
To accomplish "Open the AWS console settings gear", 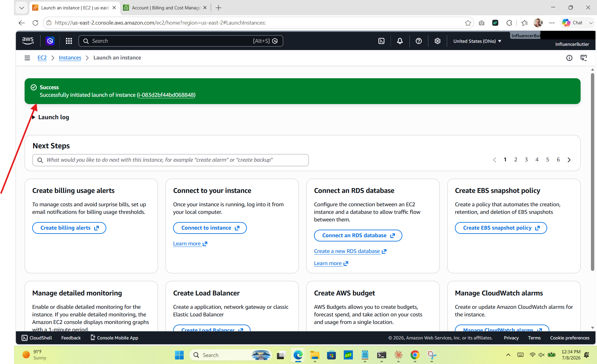I will pyautogui.click(x=437, y=41).
